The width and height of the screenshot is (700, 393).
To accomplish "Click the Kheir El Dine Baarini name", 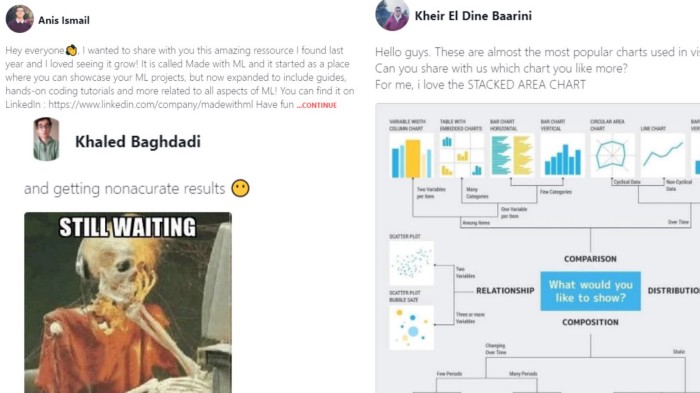I will [473, 16].
